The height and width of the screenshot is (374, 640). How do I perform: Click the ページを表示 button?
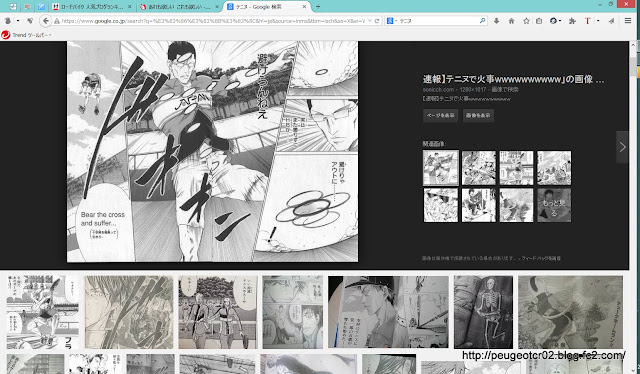pos(440,116)
